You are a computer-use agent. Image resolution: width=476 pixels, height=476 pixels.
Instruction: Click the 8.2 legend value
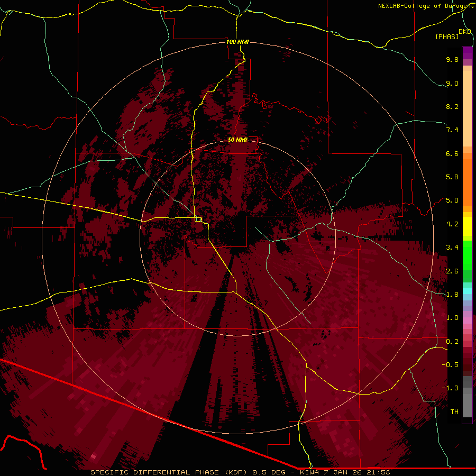pyautogui.click(x=452, y=106)
